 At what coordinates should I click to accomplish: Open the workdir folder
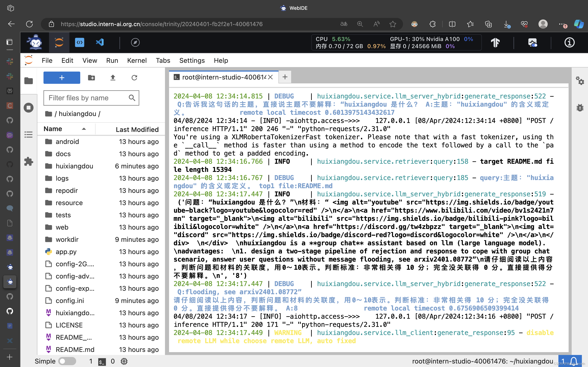pos(67,239)
